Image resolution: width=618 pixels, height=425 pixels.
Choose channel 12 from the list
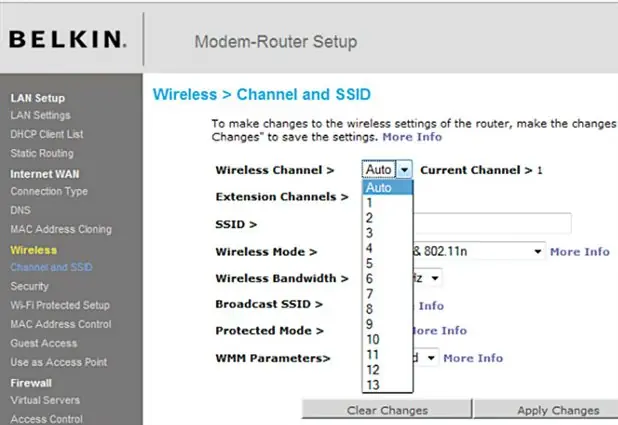387,370
